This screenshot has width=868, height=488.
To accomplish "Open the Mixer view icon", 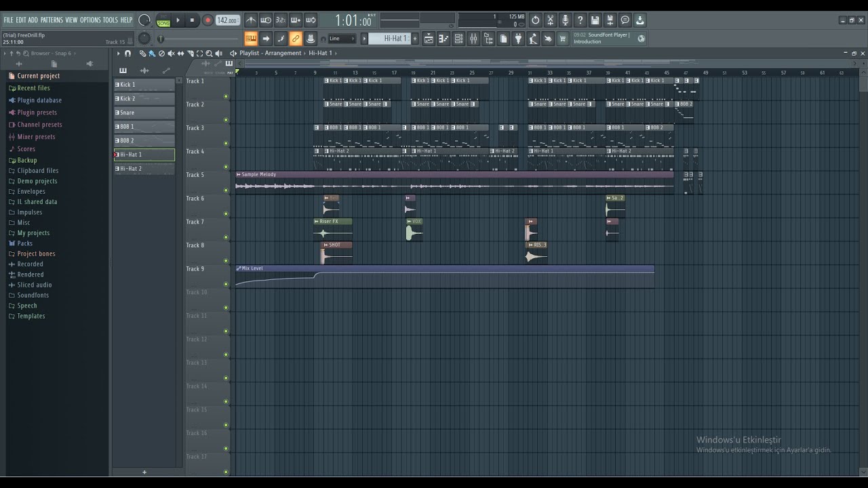I will [473, 39].
